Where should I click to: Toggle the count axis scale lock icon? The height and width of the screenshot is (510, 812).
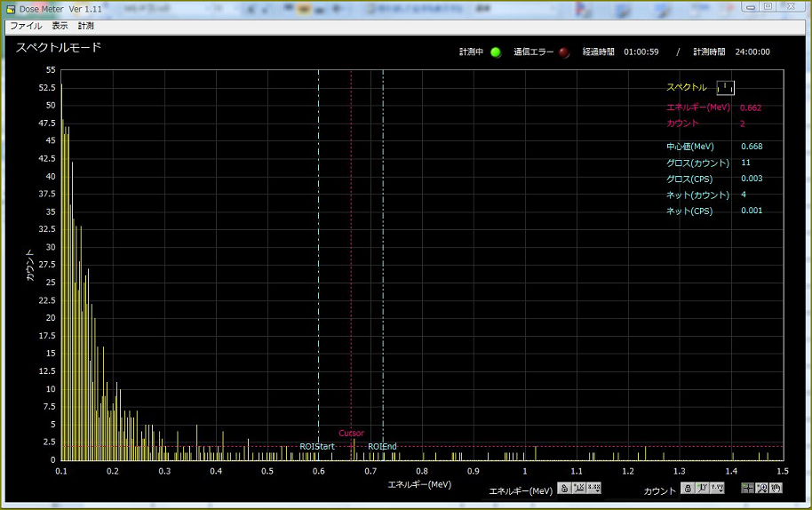point(688,489)
